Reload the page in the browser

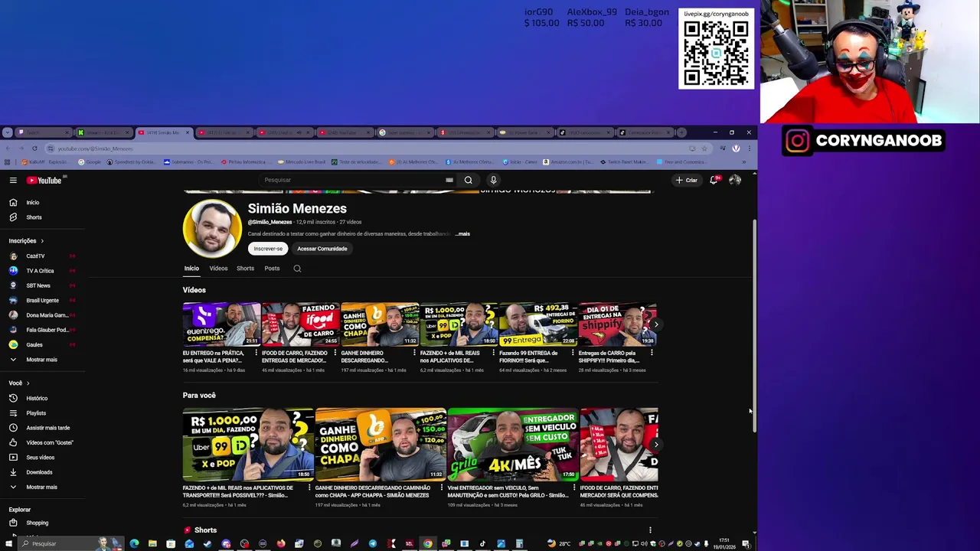coord(34,148)
